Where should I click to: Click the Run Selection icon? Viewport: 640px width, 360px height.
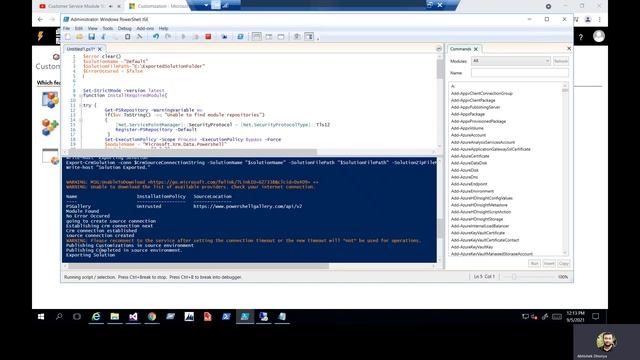(x=196, y=37)
